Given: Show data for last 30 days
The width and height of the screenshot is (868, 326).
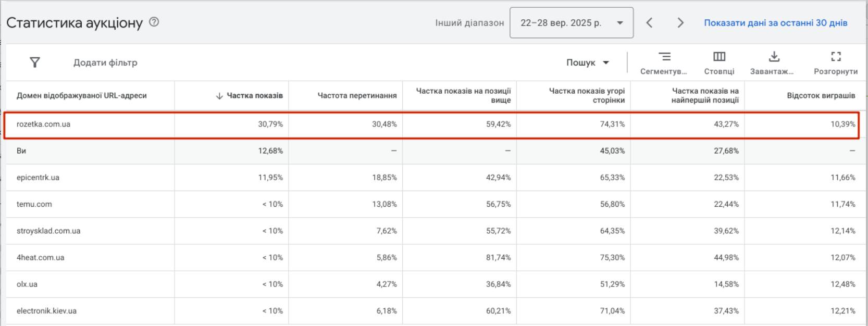Looking at the screenshot, I should (x=775, y=23).
